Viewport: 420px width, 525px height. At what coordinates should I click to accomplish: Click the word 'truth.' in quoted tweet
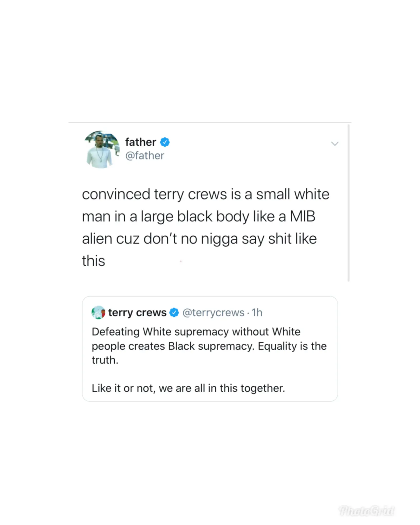105,360
